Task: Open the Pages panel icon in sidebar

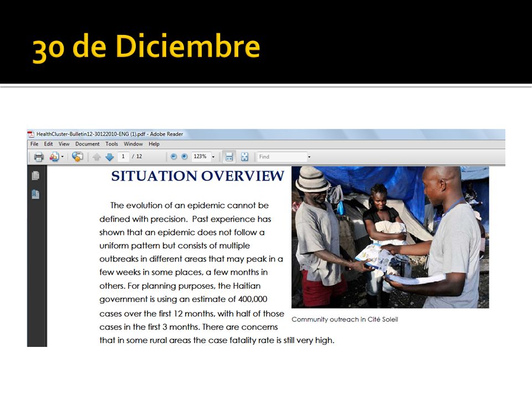Action: point(35,176)
